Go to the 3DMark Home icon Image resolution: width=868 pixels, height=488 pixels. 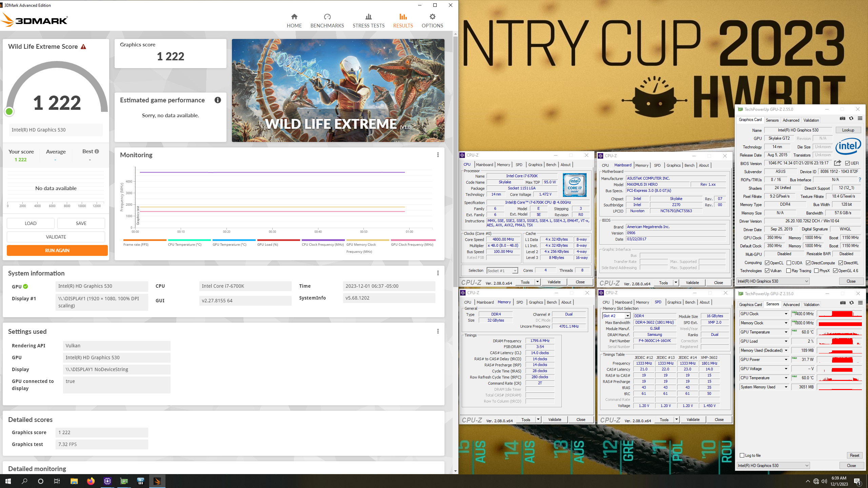[x=294, y=17]
